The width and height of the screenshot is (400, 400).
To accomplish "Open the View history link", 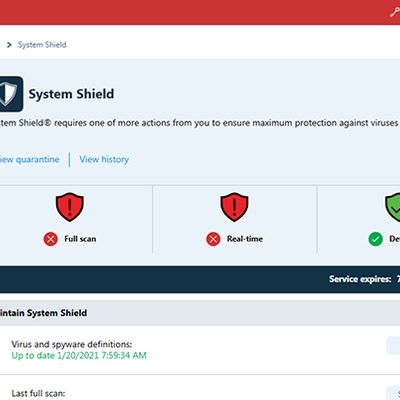I will (104, 159).
